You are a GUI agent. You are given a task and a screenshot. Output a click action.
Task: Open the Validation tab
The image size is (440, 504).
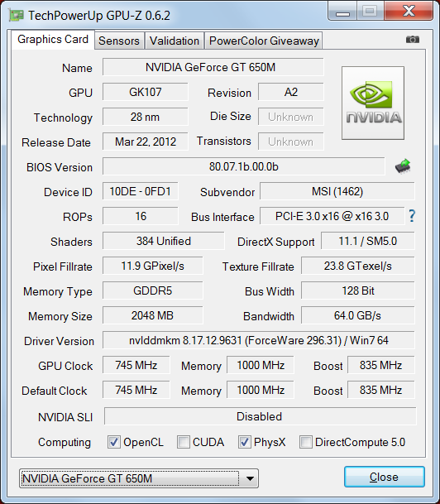coord(175,41)
